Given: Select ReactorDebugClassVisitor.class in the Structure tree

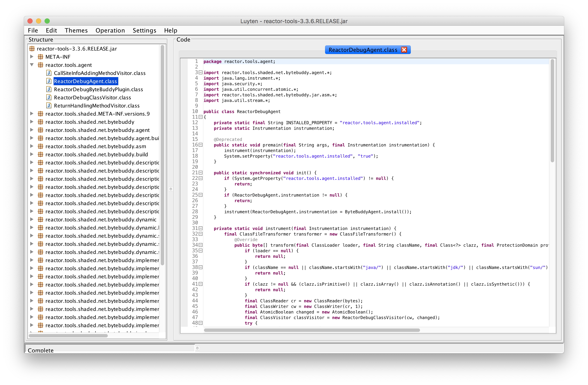Looking at the screenshot, I should [x=92, y=97].
